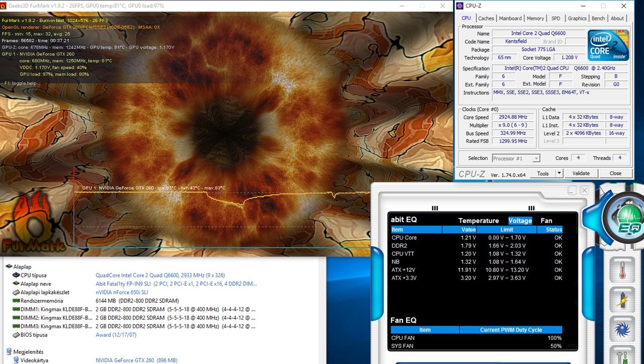
Task: Click the Name field Intel Core 2 Quad Q6600
Action: [538, 33]
